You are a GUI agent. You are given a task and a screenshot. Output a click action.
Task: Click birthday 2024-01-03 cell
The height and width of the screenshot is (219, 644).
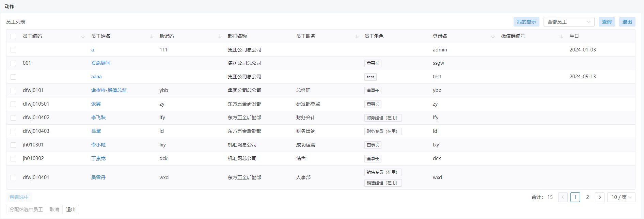(583, 50)
